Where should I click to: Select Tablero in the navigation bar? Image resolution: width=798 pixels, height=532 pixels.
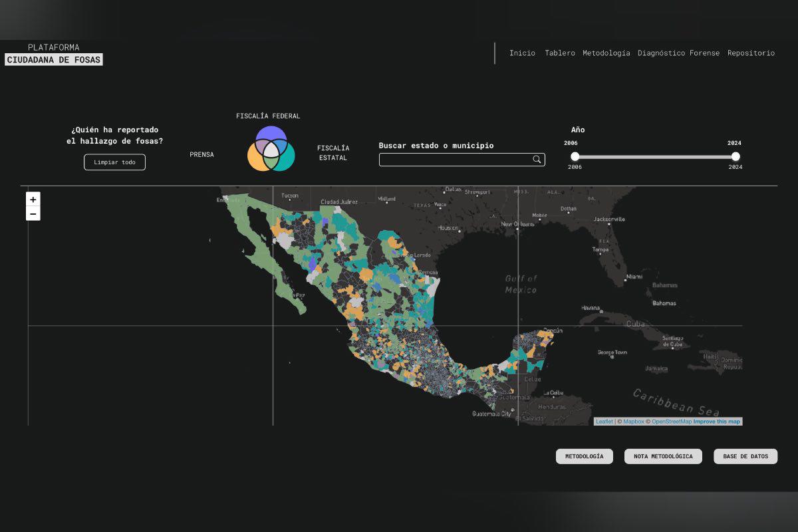pos(560,53)
